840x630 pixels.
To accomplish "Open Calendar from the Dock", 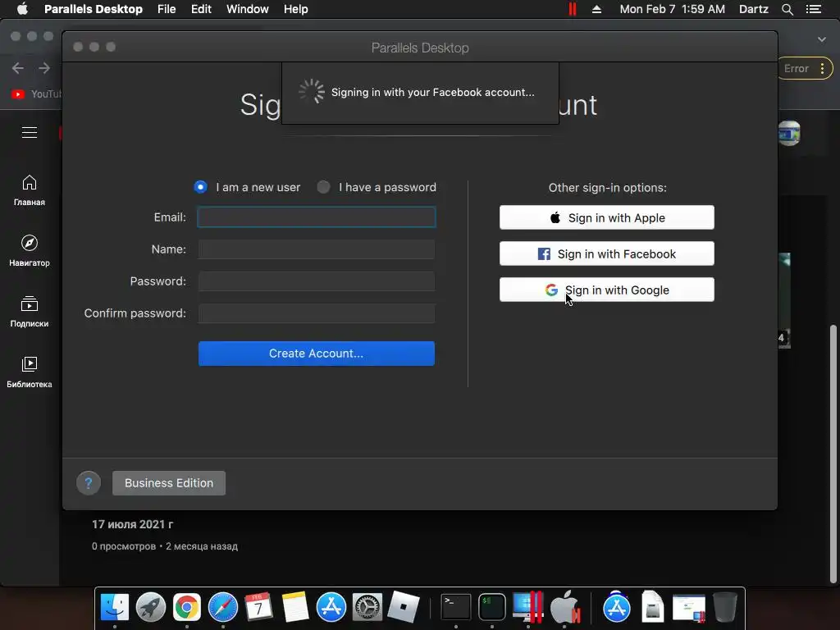I will 258,607.
